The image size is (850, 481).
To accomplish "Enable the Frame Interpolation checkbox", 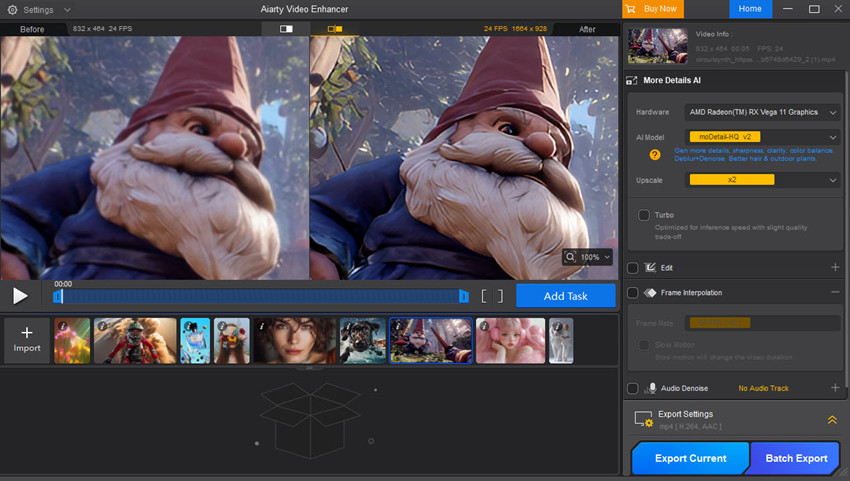I will pyautogui.click(x=633, y=293).
